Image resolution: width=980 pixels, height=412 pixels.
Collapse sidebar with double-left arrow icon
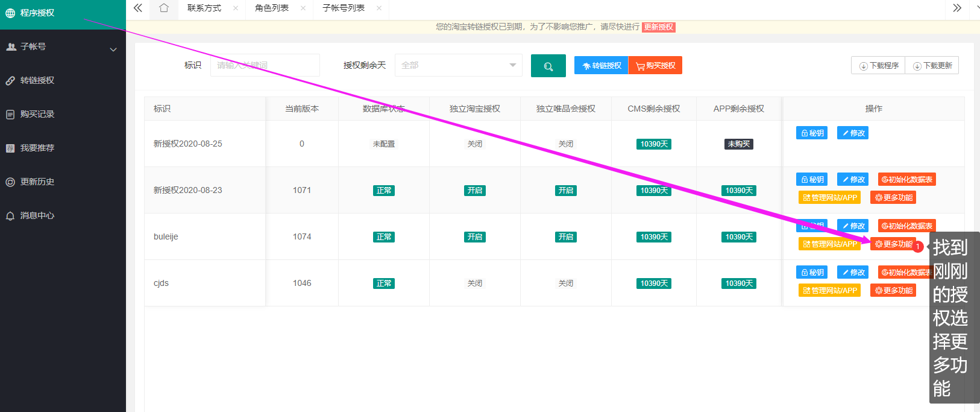(x=138, y=8)
